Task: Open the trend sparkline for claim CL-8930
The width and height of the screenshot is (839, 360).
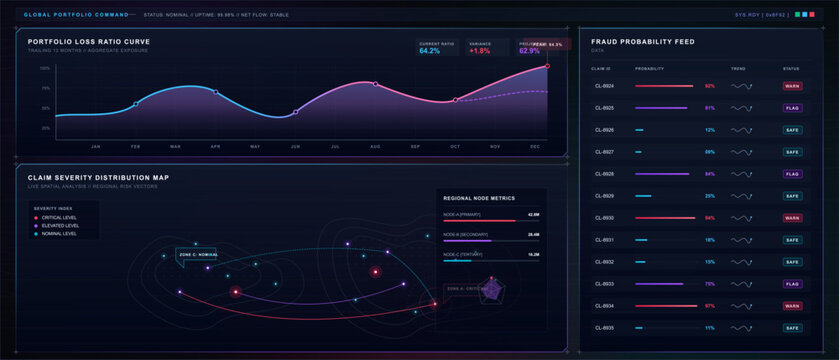Action: pos(742,218)
